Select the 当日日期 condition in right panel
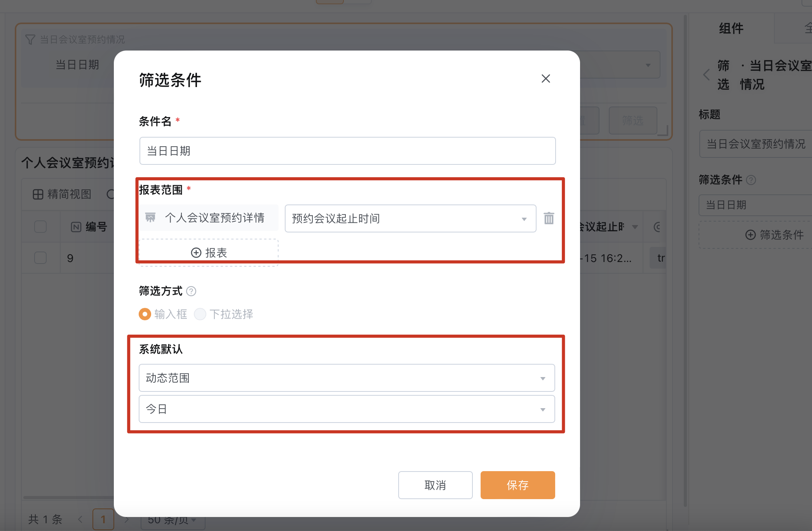Image resolution: width=812 pixels, height=531 pixels. (x=756, y=205)
